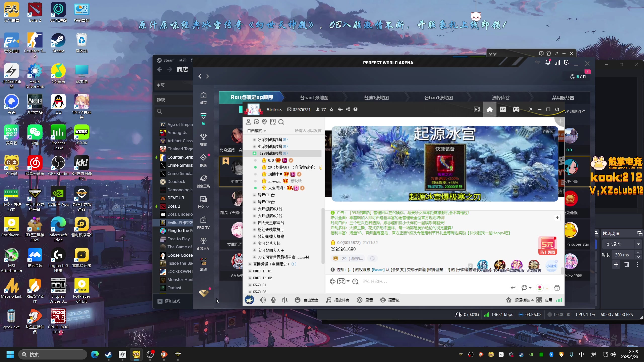
Task: Expand 社交 section in Perfect World sidebar
Action: tap(203, 207)
